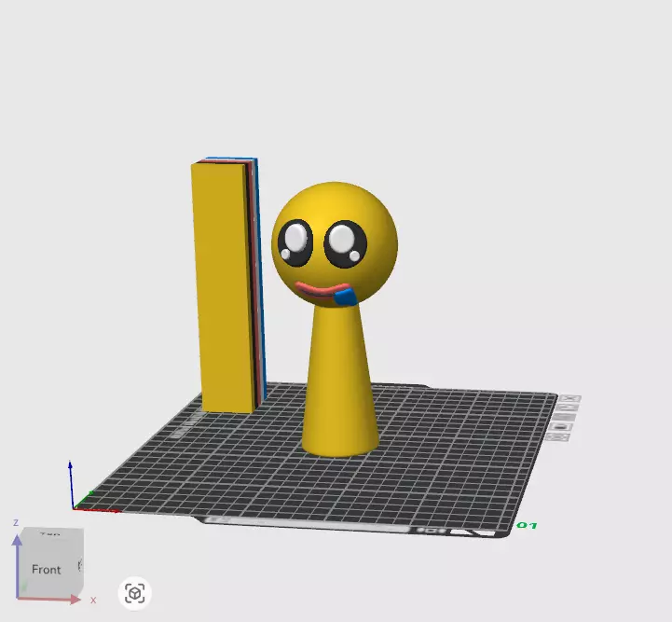Image resolution: width=672 pixels, height=622 pixels.
Task: Select the yellow smiley figure model
Action: tap(336, 317)
